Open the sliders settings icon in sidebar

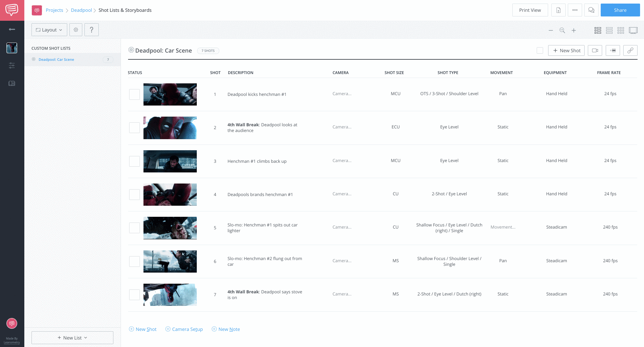[x=12, y=65]
